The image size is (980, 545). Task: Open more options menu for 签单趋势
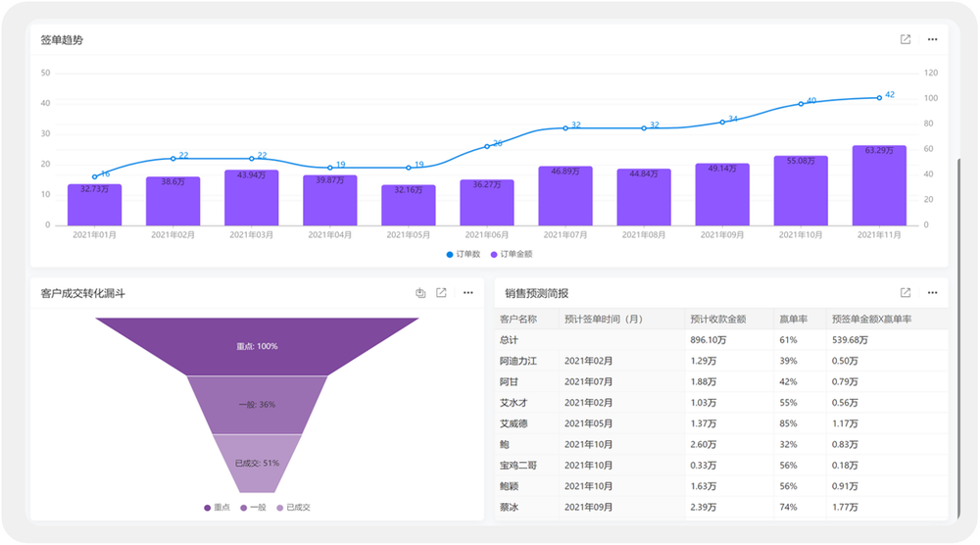coord(932,39)
